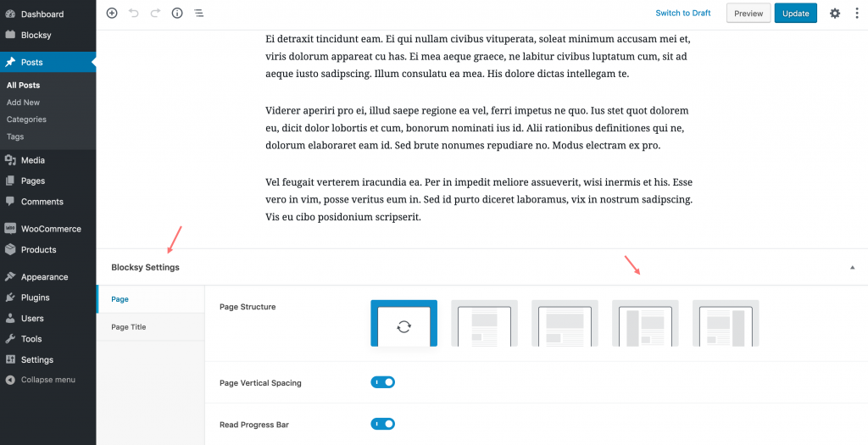Open Categories submenu item
868x445 pixels.
click(26, 120)
